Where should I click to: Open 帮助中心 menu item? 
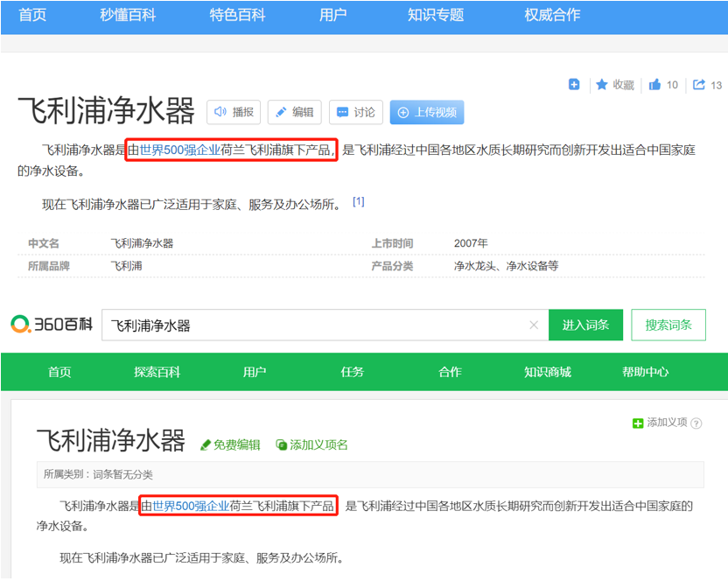coord(646,372)
